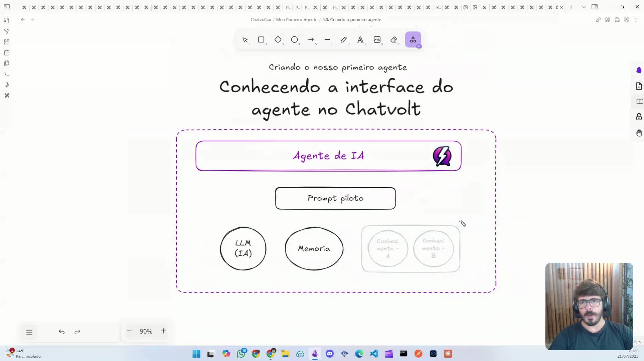Click the webcam overlay thumbnail
The width and height of the screenshot is (644, 361).
[x=589, y=306]
